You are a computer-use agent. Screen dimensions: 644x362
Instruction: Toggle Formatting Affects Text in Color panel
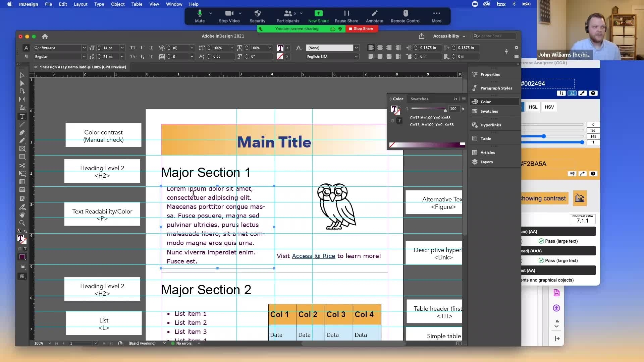click(399, 121)
